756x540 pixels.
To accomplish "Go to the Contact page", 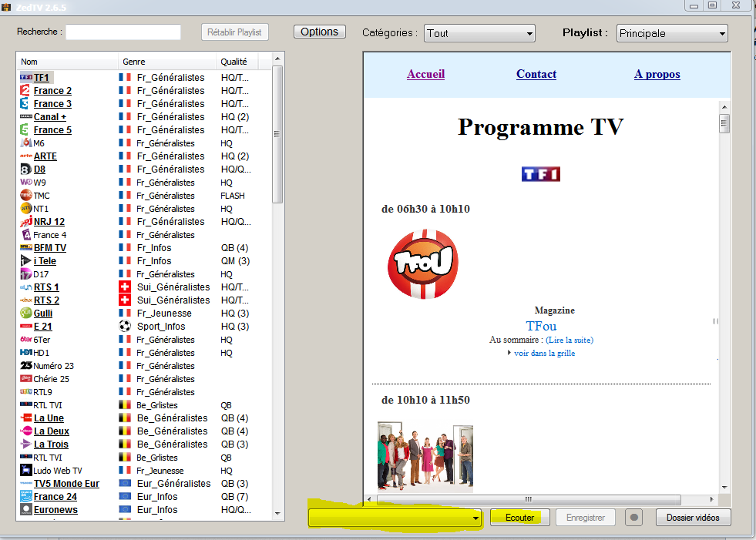I will (536, 74).
